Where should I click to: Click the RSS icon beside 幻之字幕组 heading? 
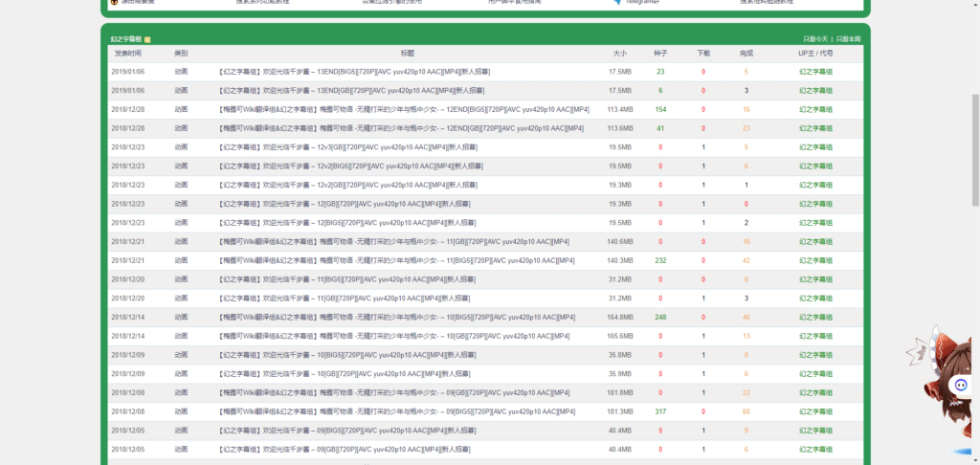click(146, 39)
